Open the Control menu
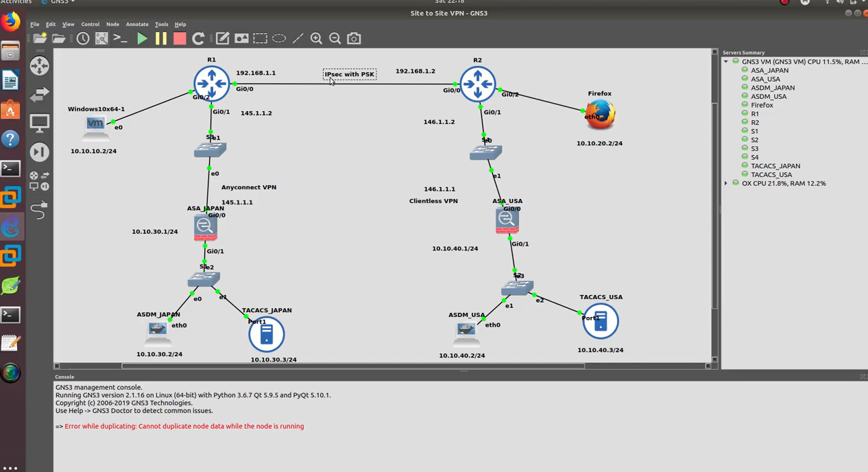 tap(91, 24)
